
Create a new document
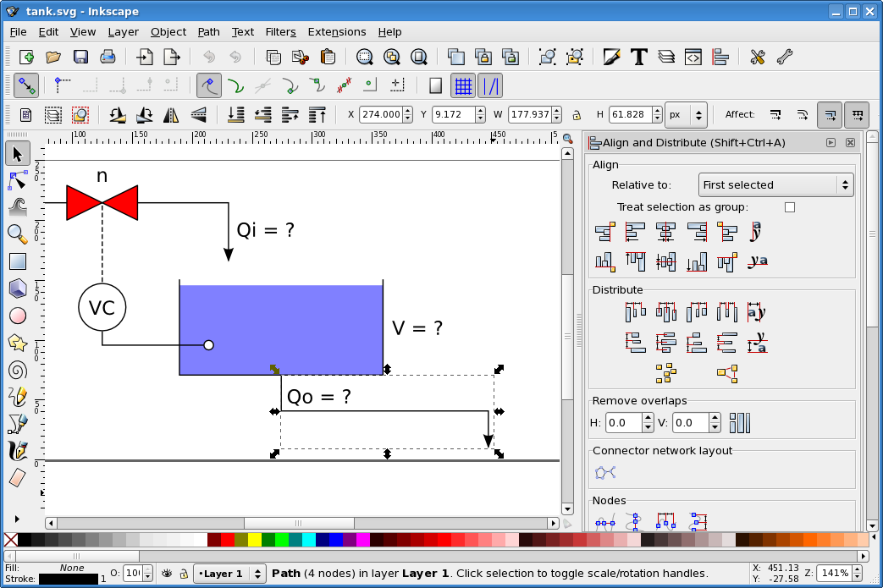coord(26,57)
